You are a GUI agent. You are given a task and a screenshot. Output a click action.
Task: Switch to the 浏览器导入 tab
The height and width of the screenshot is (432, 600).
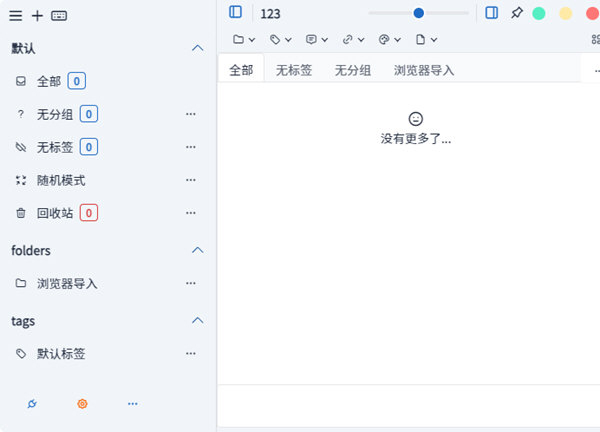click(x=424, y=70)
